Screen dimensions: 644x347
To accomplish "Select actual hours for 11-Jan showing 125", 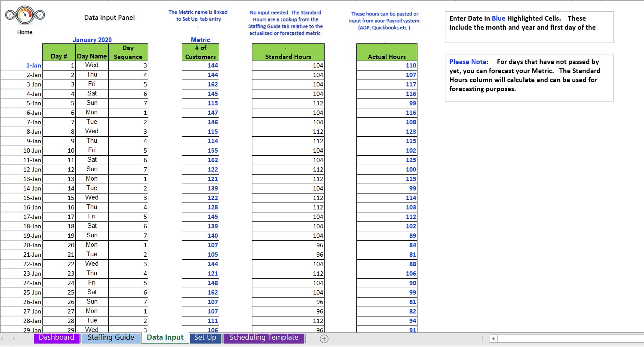I will click(x=387, y=160).
